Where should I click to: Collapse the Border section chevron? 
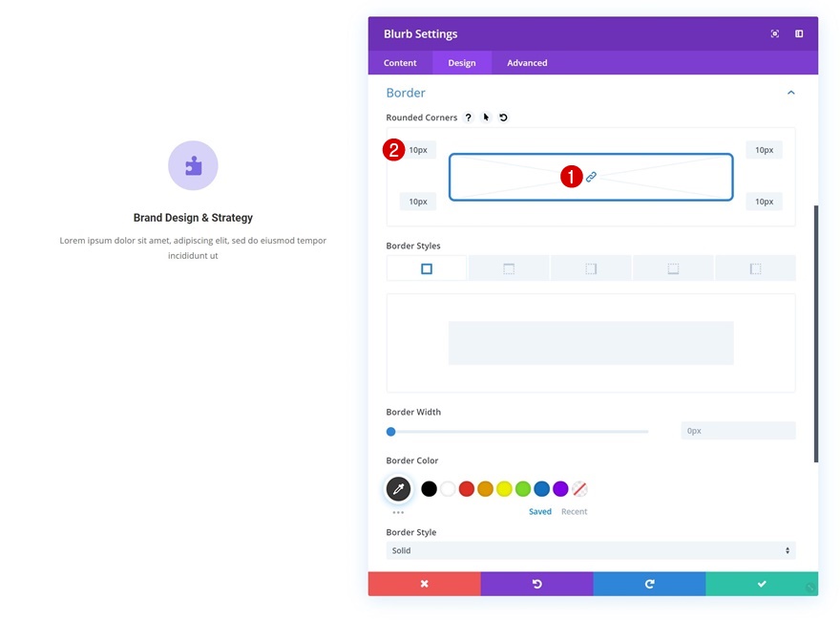tap(790, 93)
